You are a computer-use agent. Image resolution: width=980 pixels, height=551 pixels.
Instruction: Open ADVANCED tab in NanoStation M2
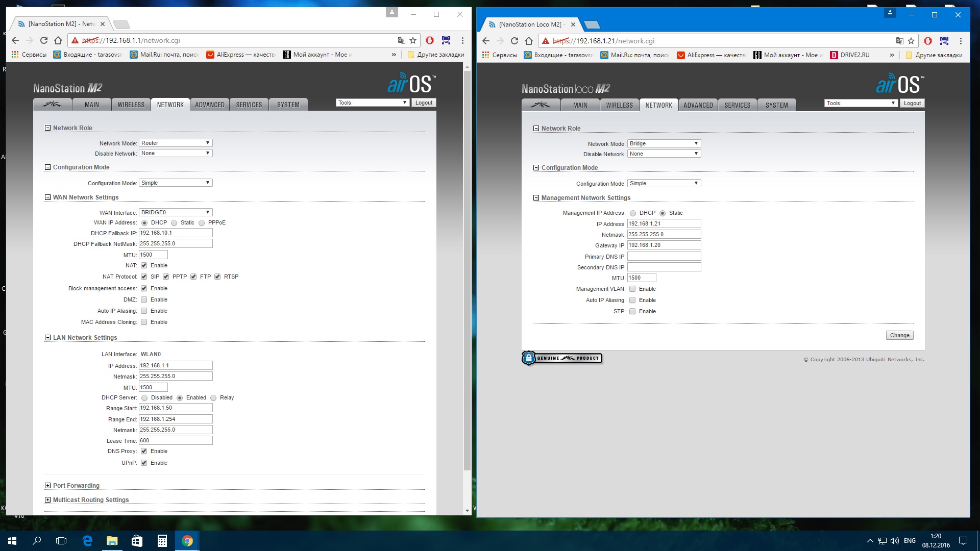click(x=210, y=105)
